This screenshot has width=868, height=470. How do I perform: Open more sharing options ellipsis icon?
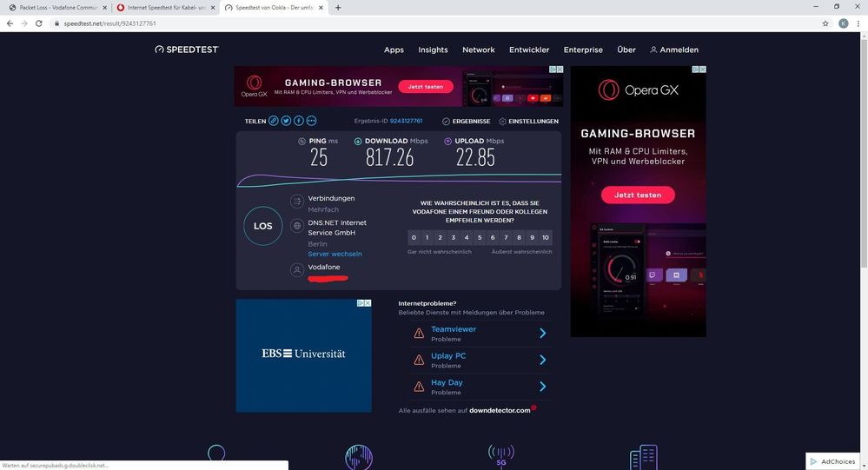coord(311,121)
